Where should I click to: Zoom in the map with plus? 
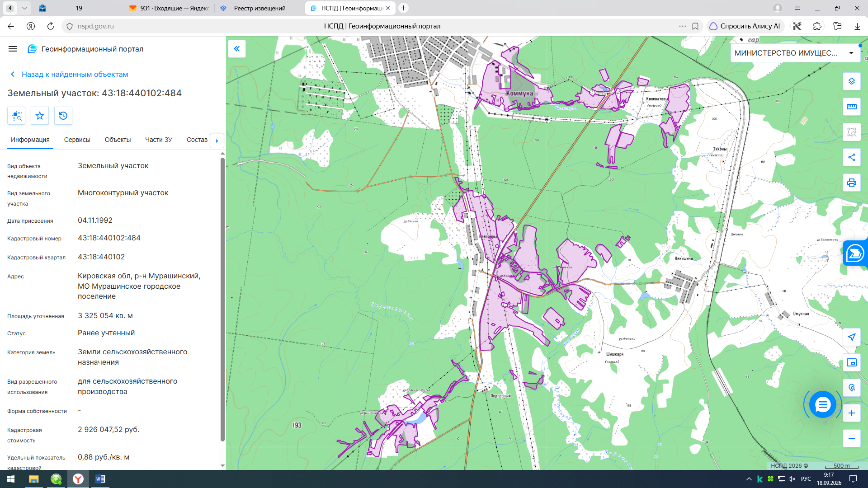(x=852, y=413)
